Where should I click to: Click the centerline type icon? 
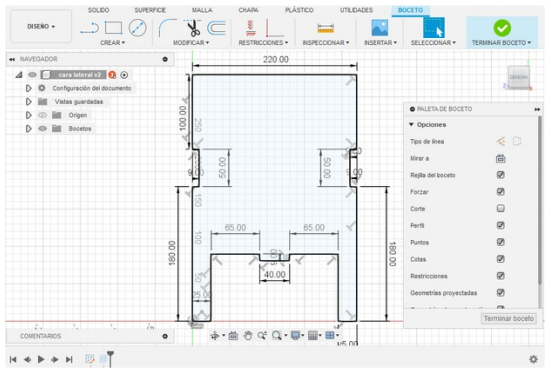coord(517,141)
